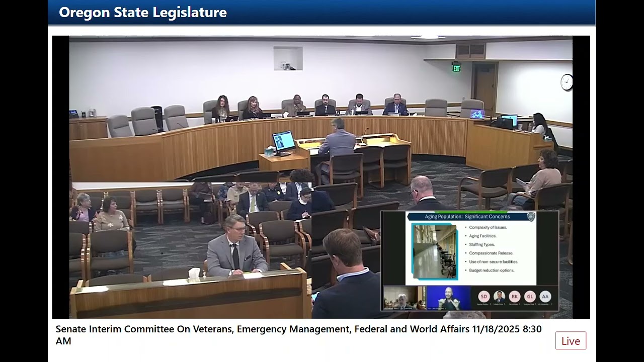This screenshot has width=644, height=362.
Task: Click the Oregon State Legislature header title
Action: point(143,13)
